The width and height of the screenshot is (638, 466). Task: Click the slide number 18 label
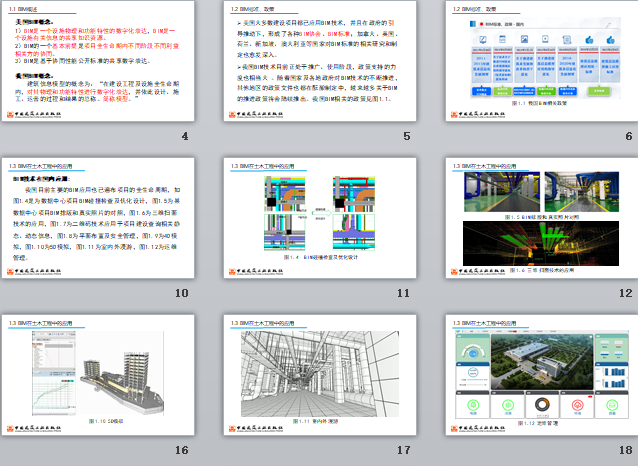click(626, 450)
